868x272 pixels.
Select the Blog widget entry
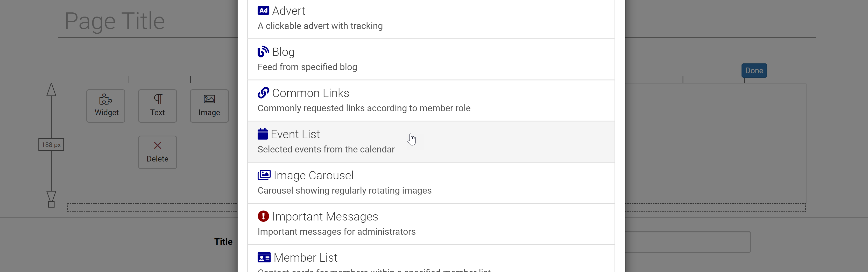pos(431,59)
